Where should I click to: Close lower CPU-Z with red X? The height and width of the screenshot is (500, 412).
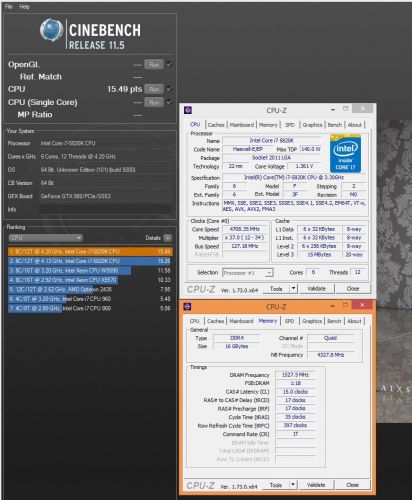click(x=363, y=305)
